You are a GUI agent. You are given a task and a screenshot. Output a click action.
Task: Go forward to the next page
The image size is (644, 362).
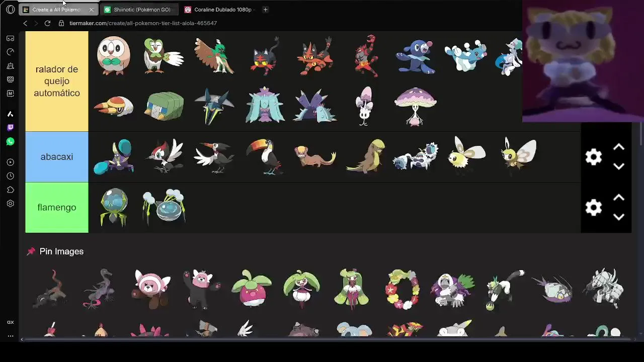(x=36, y=23)
